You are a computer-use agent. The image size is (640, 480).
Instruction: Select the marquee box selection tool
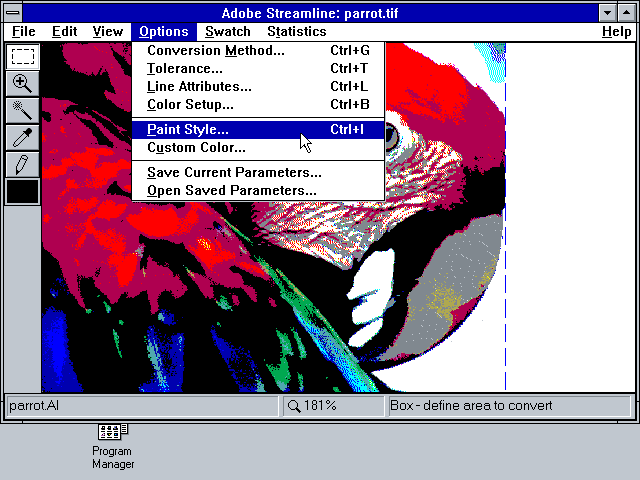point(22,56)
